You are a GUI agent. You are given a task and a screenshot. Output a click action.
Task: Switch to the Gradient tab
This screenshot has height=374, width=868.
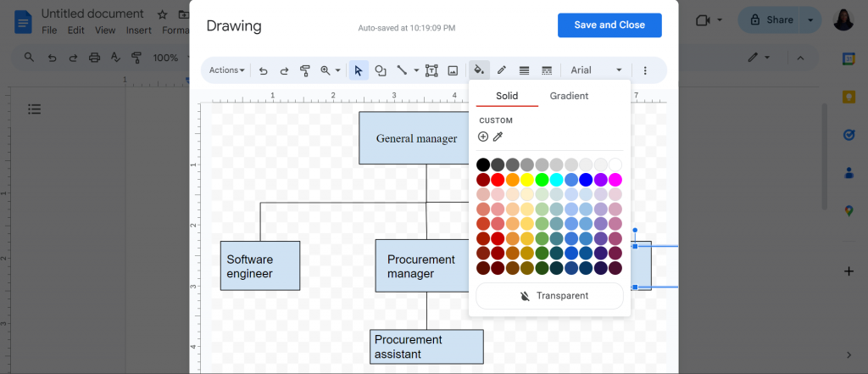569,96
